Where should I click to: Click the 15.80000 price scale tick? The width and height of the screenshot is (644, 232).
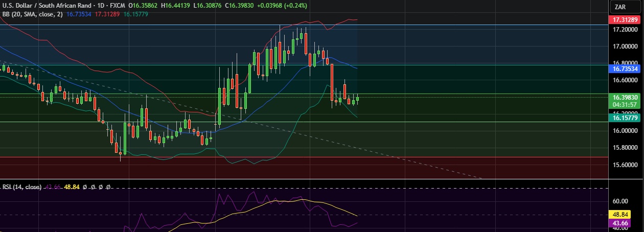[x=625, y=148]
